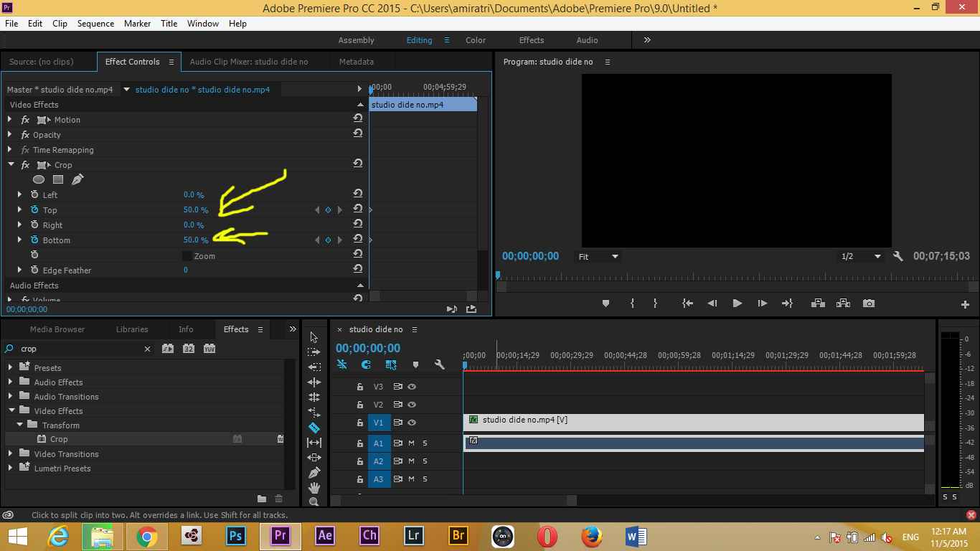This screenshot has width=980, height=551.
Task: Toggle V2 track lock
Action: click(360, 405)
